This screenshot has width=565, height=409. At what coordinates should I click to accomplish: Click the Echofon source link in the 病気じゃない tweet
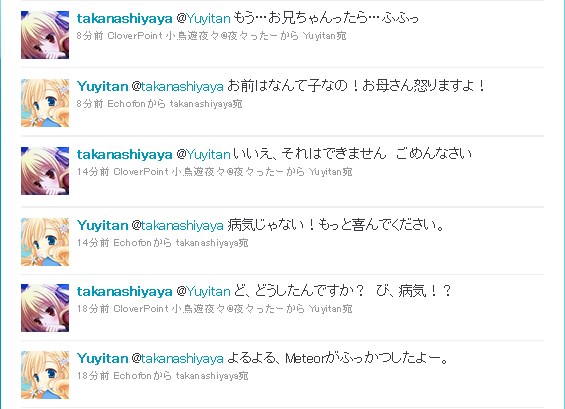132,243
